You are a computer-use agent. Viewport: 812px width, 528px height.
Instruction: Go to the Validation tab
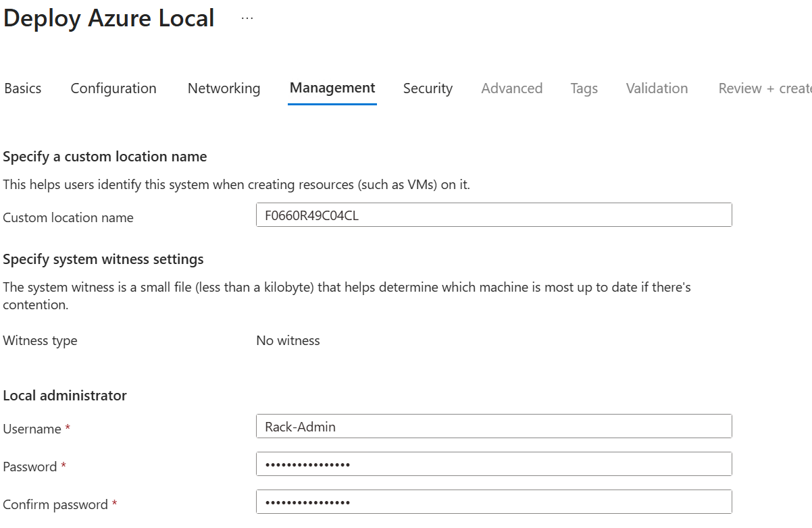tap(657, 88)
